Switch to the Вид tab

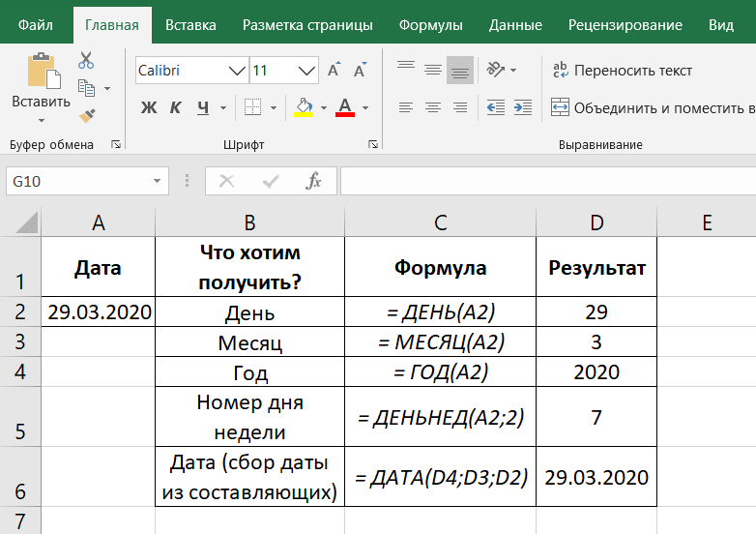pos(721,25)
